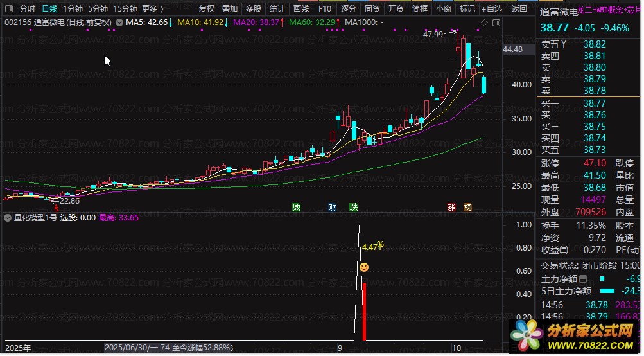The image size is (644, 356).
Task: Click the 卖一 ask price 38.78
Action: click(x=595, y=91)
